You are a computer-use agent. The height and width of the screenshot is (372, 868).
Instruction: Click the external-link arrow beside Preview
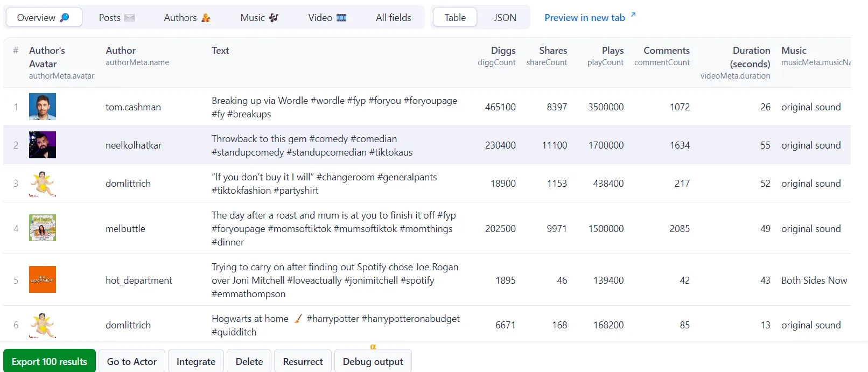(x=633, y=15)
